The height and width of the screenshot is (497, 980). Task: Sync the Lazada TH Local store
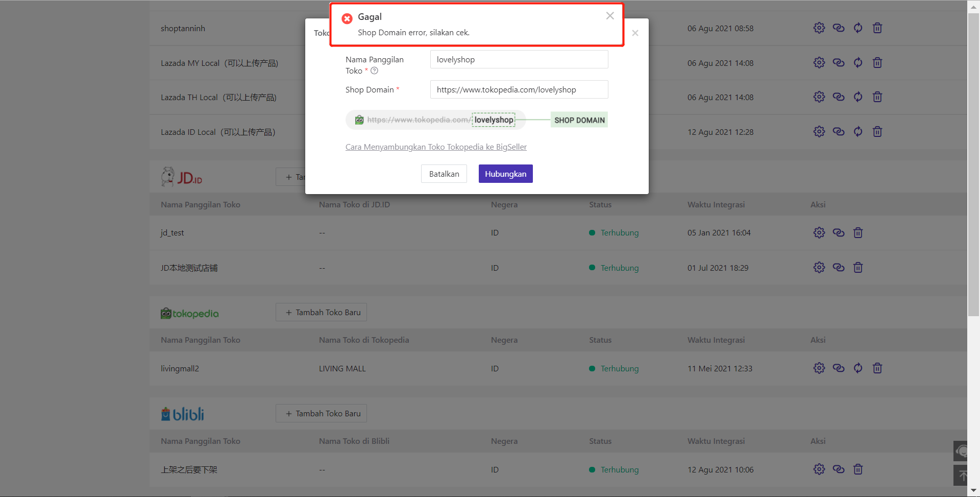857,97
